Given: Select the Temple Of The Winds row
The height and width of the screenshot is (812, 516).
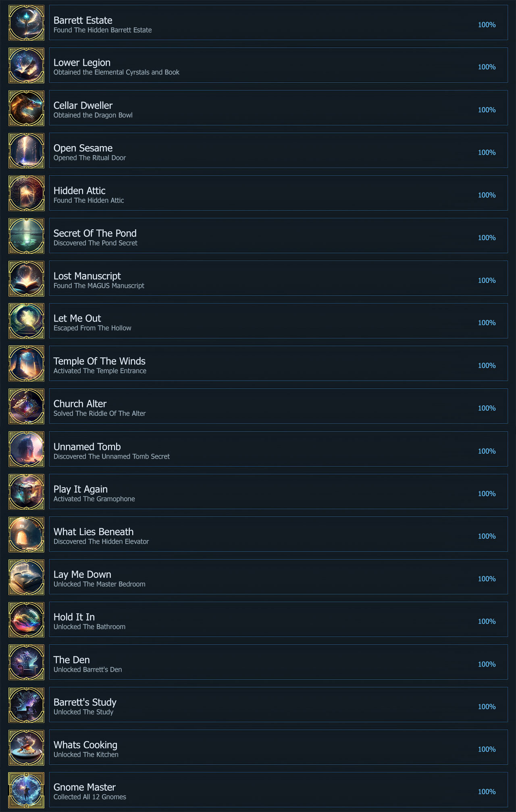Looking at the screenshot, I should pyautogui.click(x=278, y=363).
